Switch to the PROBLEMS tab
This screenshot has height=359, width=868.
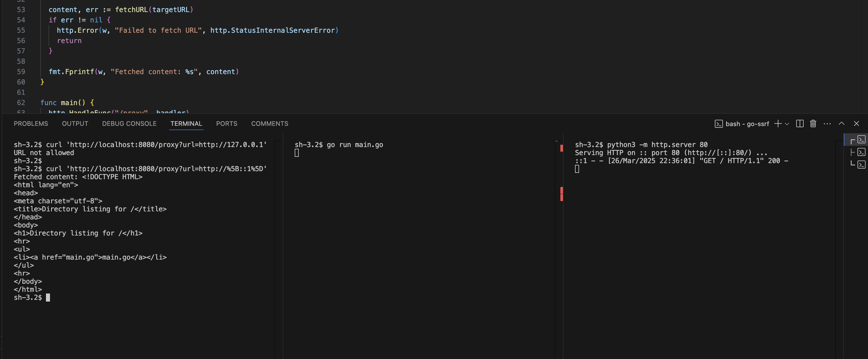point(31,123)
